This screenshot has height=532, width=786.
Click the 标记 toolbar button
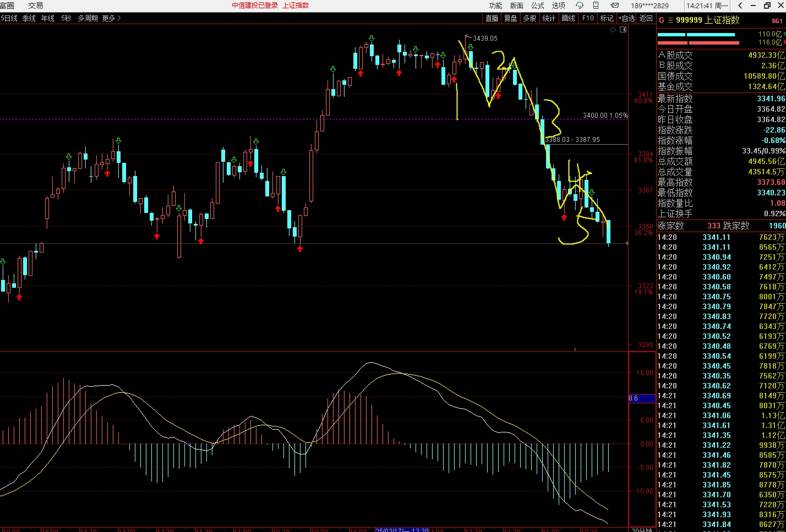(x=607, y=18)
